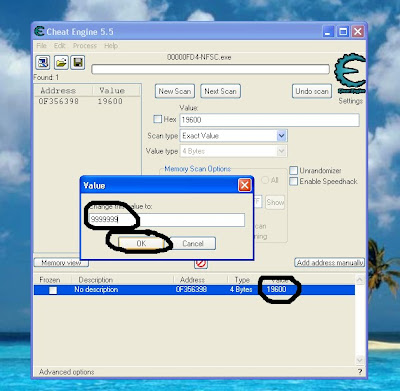Click the Next Scan button
This screenshot has height=391, width=400.
click(x=220, y=91)
